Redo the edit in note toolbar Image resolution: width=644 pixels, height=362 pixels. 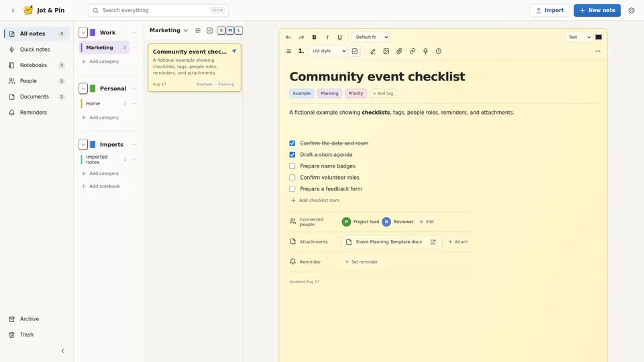301,37
